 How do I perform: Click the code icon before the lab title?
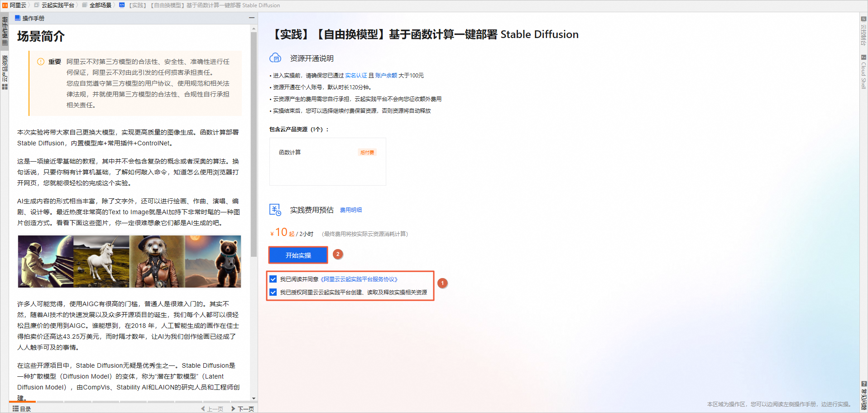(122, 5)
